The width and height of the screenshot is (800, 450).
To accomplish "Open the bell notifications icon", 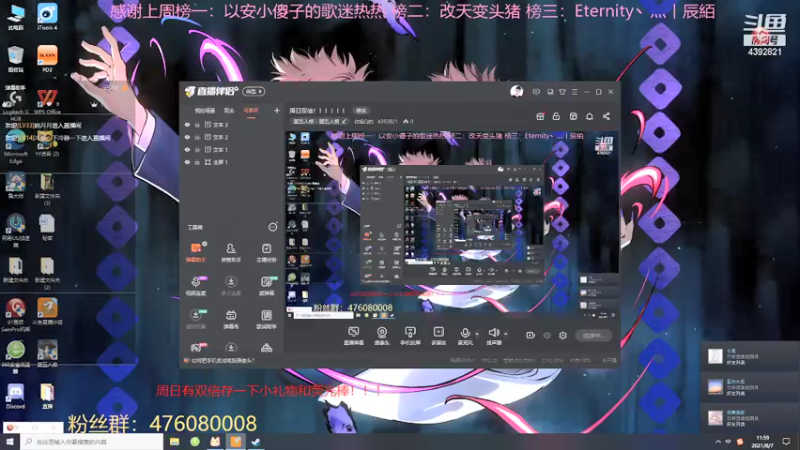I will (589, 116).
